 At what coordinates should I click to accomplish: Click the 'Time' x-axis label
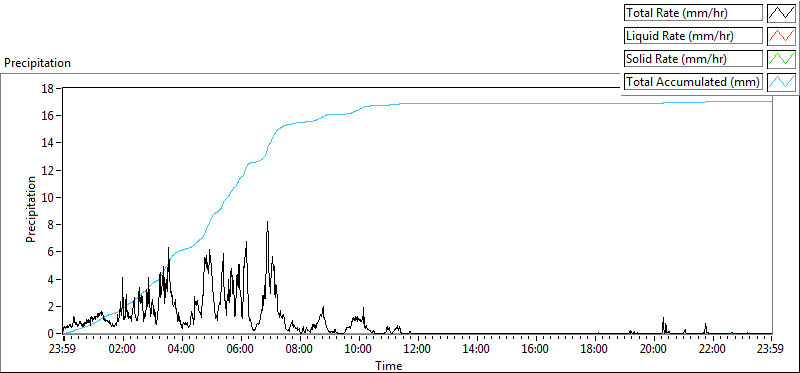pyautogui.click(x=389, y=366)
